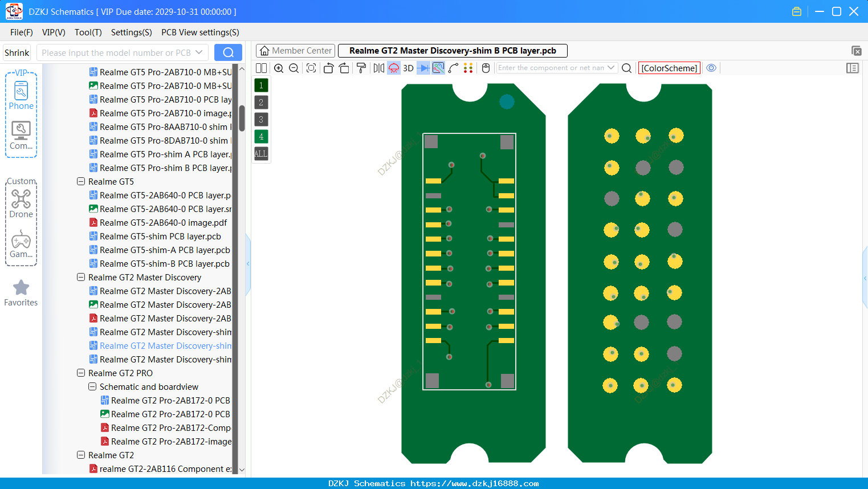Select the mouse mode icon
This screenshot has height=489, width=868.
click(x=486, y=68)
